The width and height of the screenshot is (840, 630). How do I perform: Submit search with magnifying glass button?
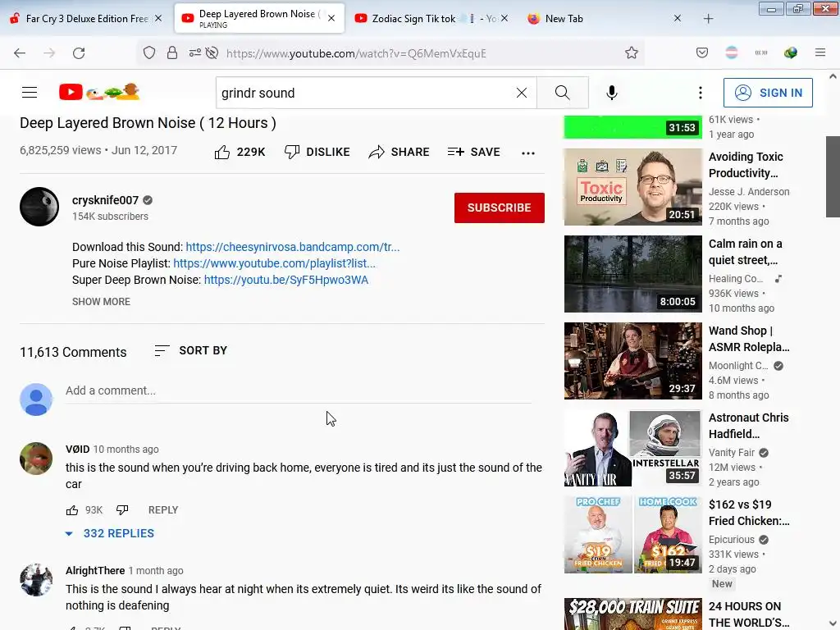(563, 93)
